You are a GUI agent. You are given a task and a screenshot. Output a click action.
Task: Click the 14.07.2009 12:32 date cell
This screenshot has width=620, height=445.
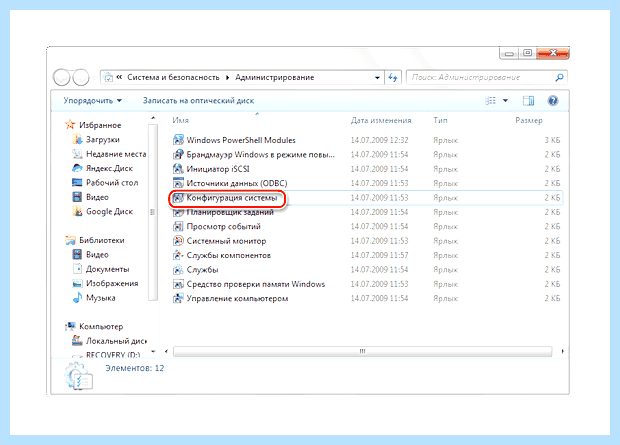coord(380,140)
